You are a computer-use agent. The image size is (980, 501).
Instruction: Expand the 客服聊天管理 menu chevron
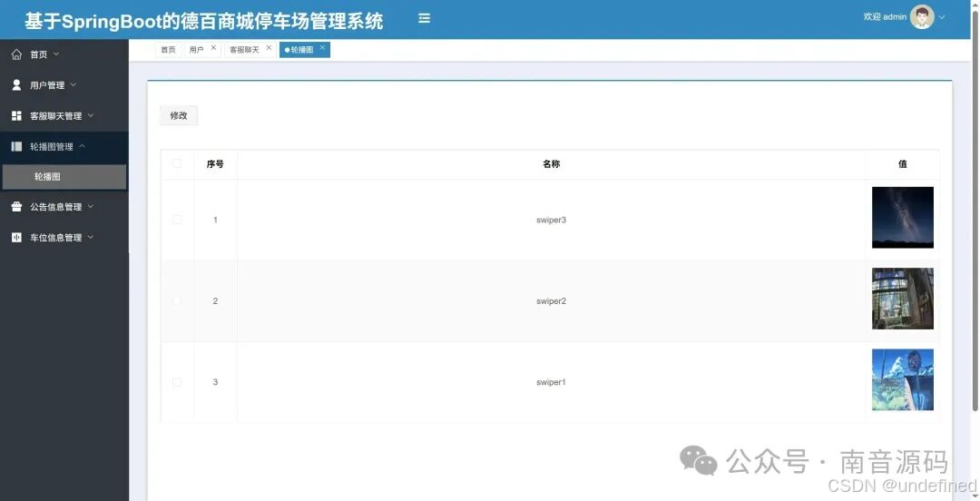point(91,115)
